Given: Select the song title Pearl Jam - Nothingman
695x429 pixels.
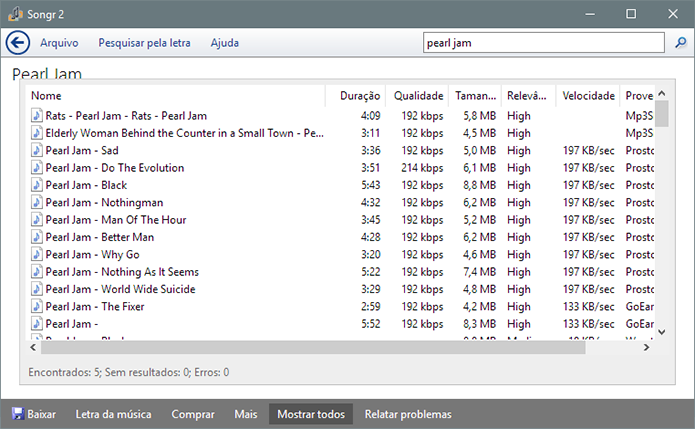Looking at the screenshot, I should [x=104, y=202].
